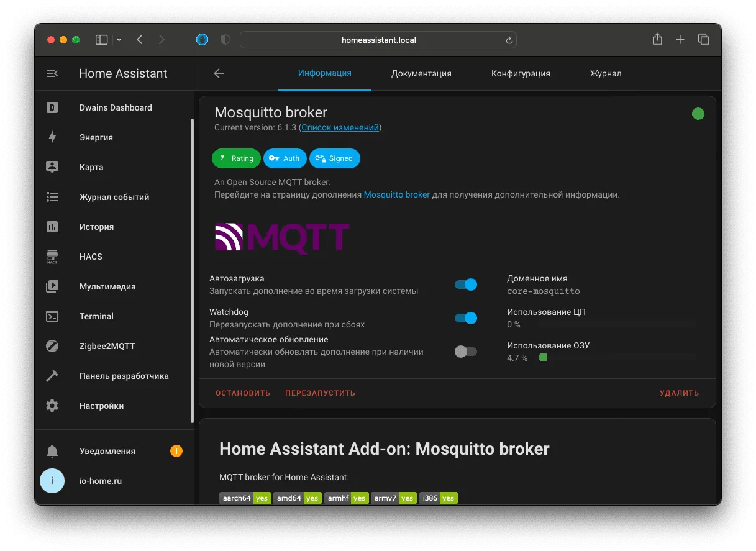The image size is (756, 551).
Task: Open the Список изменений link
Action: [340, 127]
